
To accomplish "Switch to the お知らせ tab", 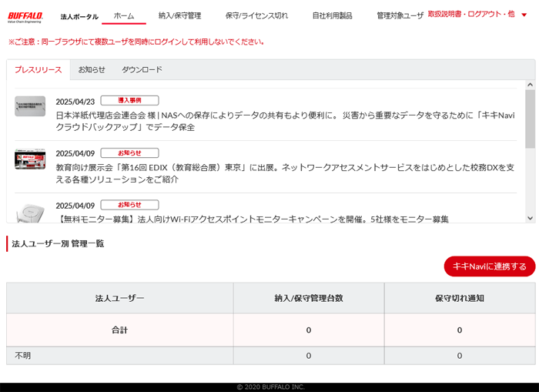I will click(x=92, y=69).
